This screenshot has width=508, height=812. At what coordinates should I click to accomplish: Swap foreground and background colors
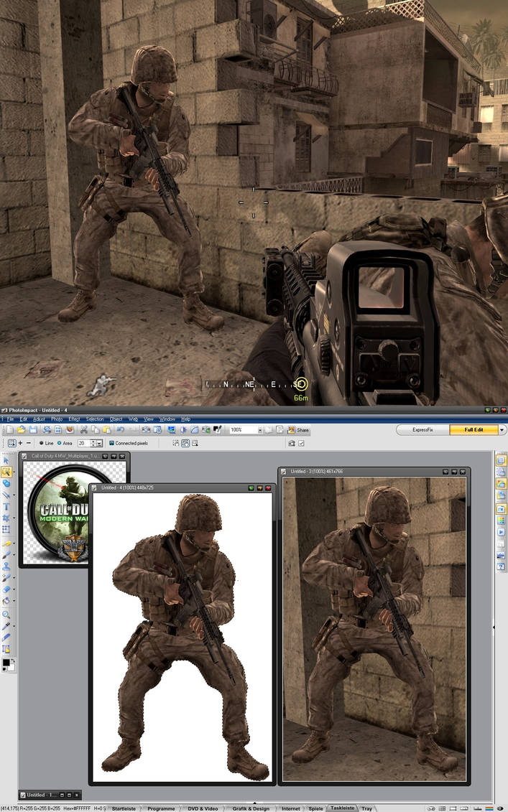click(x=13, y=660)
